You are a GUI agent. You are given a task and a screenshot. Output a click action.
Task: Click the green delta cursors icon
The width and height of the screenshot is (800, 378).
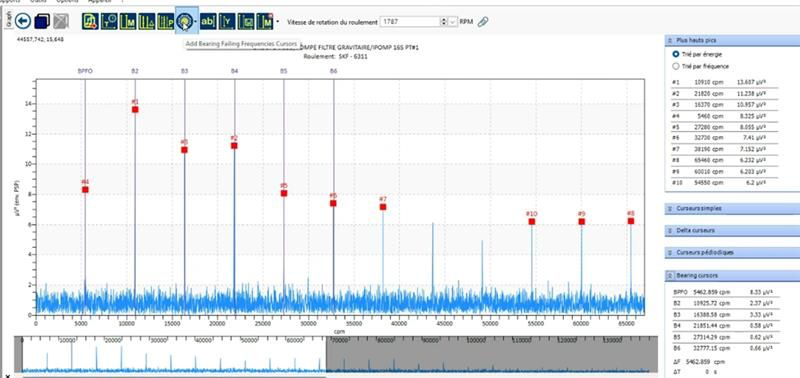point(147,21)
